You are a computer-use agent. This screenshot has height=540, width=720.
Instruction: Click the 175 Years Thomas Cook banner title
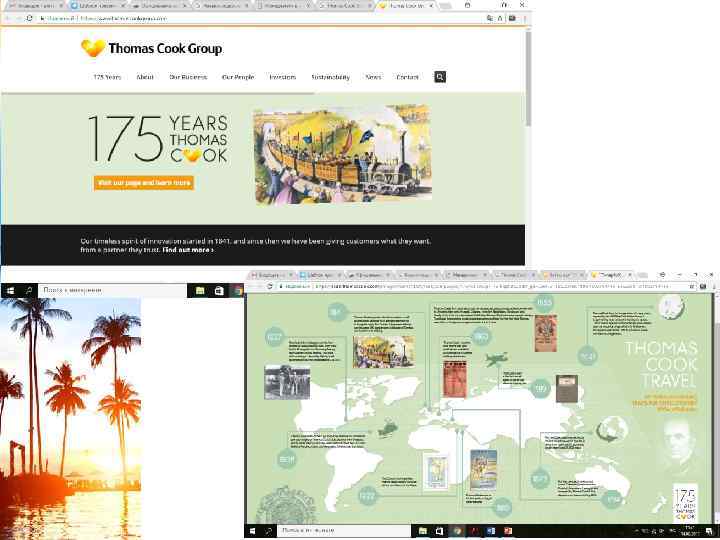158,139
